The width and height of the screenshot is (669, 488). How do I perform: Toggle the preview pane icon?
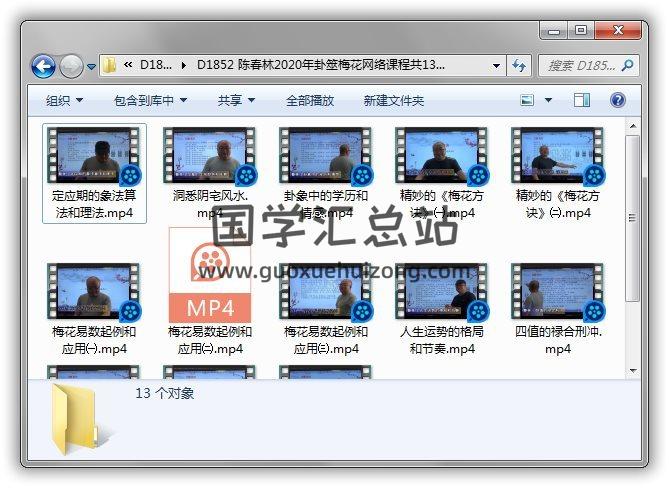583,101
